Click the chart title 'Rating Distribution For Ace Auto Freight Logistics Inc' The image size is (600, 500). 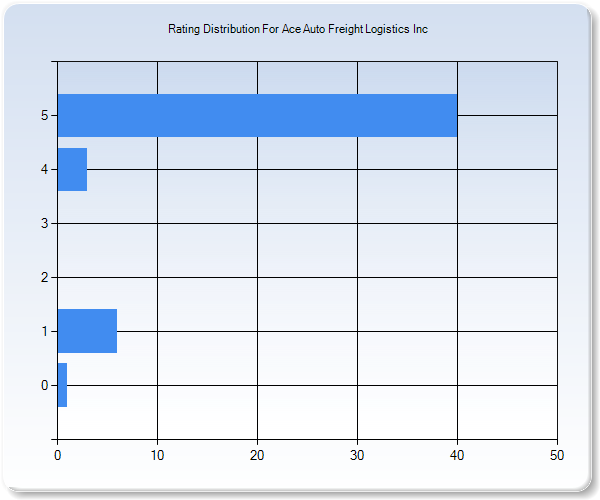pos(298,29)
